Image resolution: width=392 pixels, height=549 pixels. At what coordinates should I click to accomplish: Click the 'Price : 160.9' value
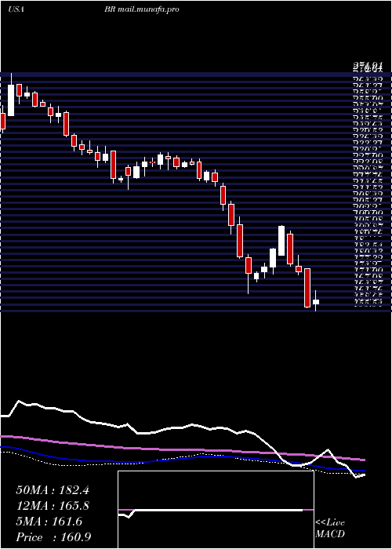[53, 537]
